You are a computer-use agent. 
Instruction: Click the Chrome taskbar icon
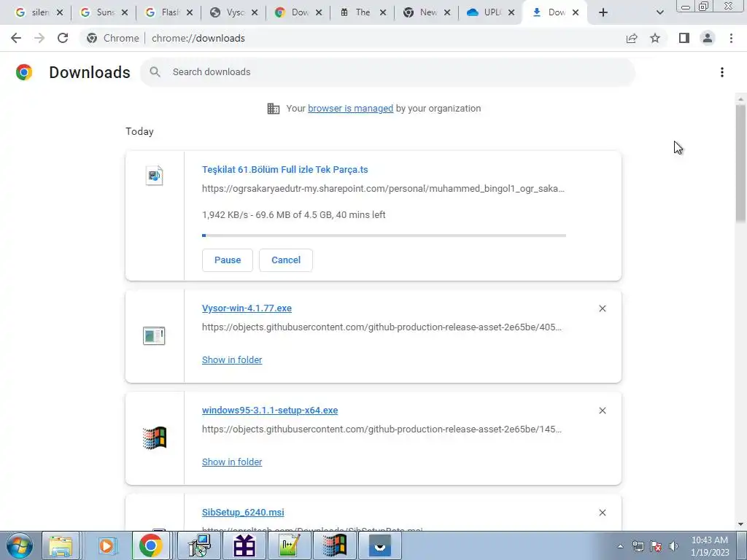click(150, 545)
